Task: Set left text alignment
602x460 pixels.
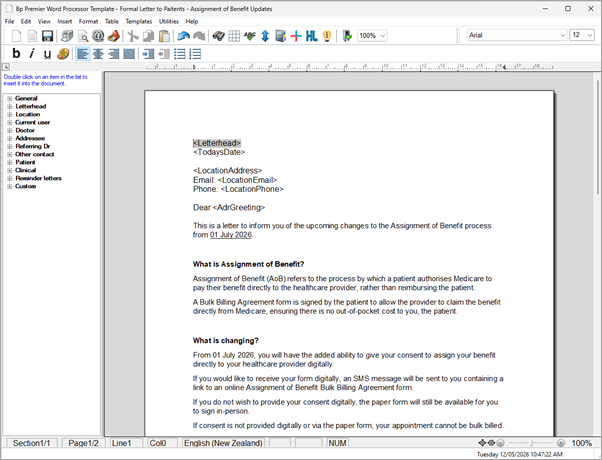Action: pyautogui.click(x=83, y=54)
